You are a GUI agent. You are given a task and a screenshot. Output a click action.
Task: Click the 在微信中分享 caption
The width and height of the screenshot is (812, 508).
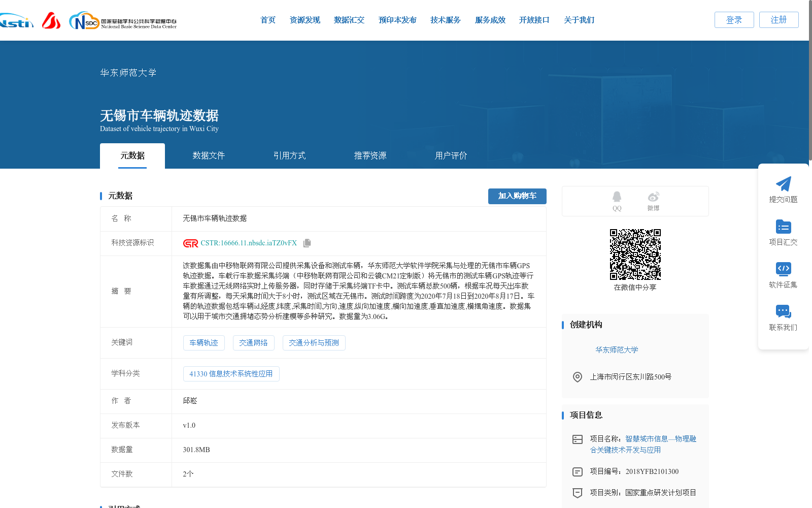coord(635,288)
